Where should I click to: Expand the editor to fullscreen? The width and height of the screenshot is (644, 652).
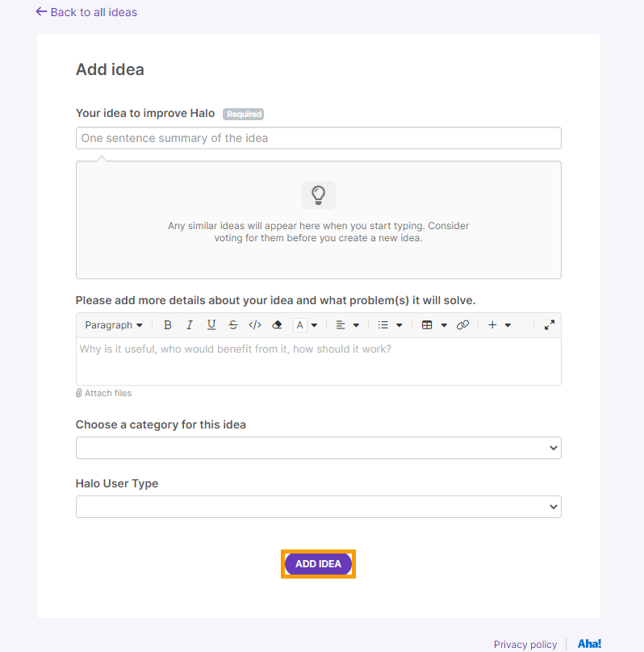coord(550,325)
